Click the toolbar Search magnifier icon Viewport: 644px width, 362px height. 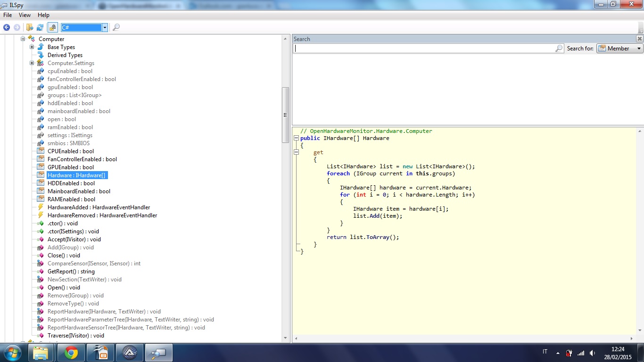(116, 27)
